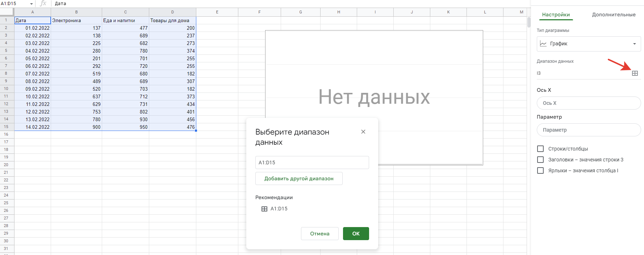The image size is (644, 255).
Task: Expand the name box dropdown arrow
Action: point(32,4)
